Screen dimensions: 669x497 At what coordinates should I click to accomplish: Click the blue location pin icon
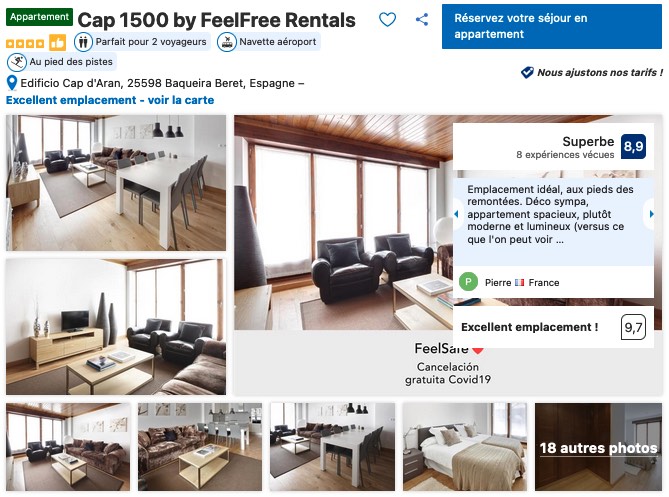(x=12, y=83)
